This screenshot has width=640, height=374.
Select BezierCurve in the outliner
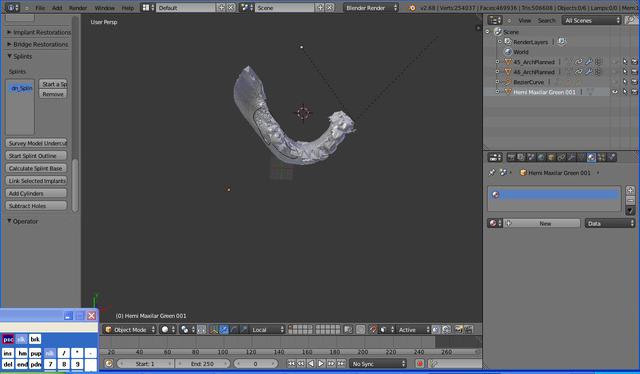pos(529,82)
